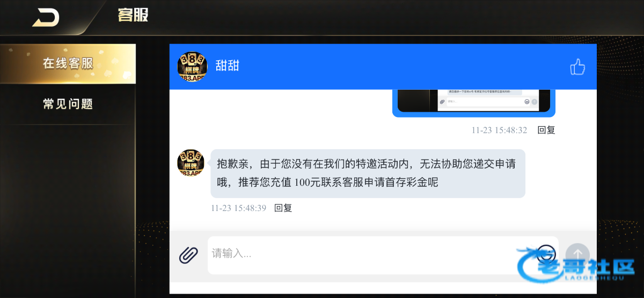Click the agent name 甜甜
Image resolution: width=644 pixels, height=298 pixels.
pos(227,66)
